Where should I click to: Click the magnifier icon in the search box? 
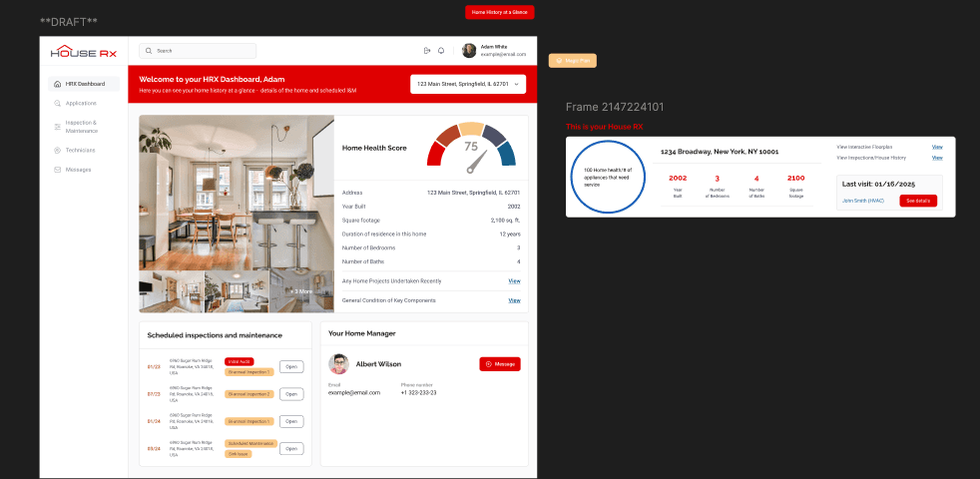(x=150, y=50)
